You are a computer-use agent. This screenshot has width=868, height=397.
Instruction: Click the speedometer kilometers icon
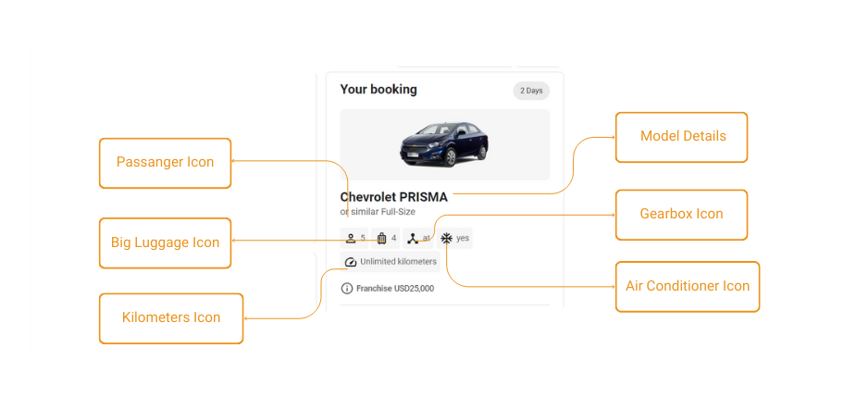point(350,262)
